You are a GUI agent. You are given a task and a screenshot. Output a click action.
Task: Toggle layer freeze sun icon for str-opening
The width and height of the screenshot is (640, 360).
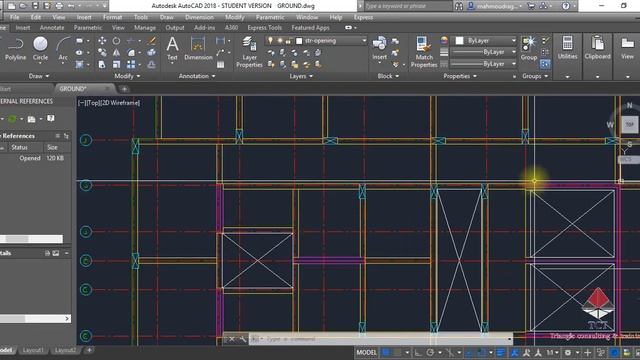[280, 40]
